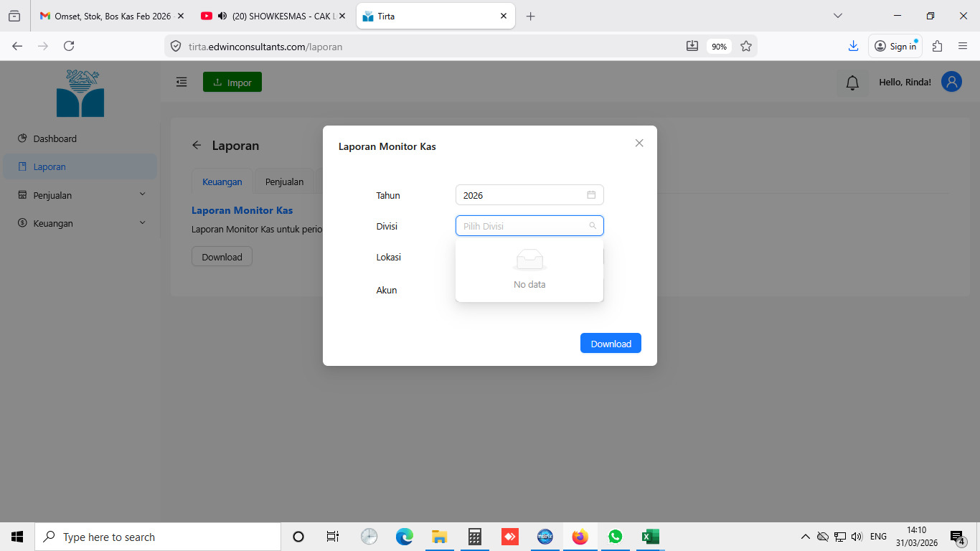Click the Tirta logo in sidebar

point(80,93)
